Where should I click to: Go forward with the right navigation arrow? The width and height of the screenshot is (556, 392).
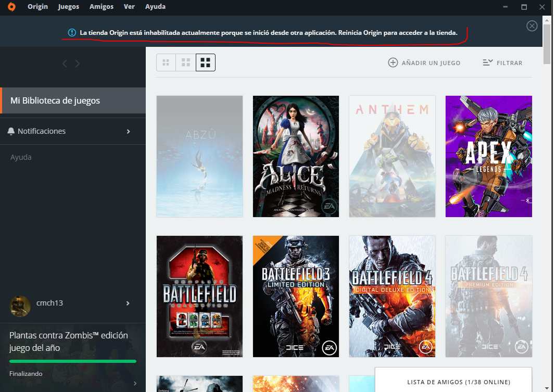[77, 64]
